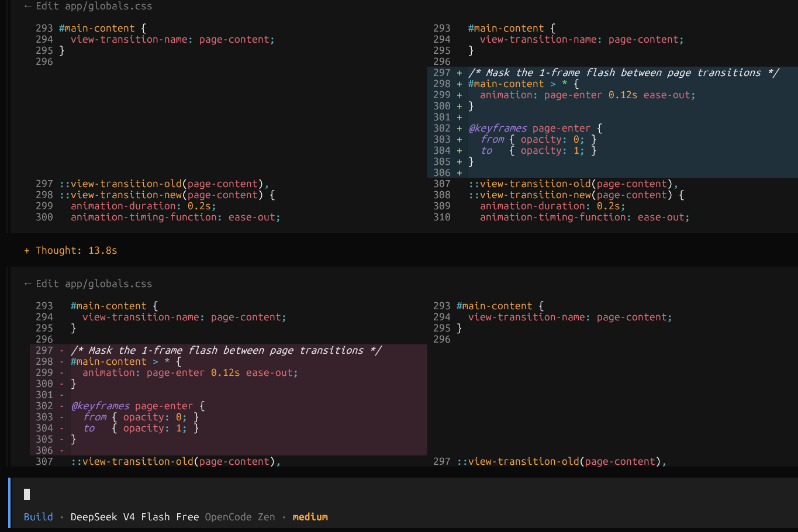This screenshot has height=532, width=798.
Task: Change the medium reasoning variant
Action: coord(310,517)
